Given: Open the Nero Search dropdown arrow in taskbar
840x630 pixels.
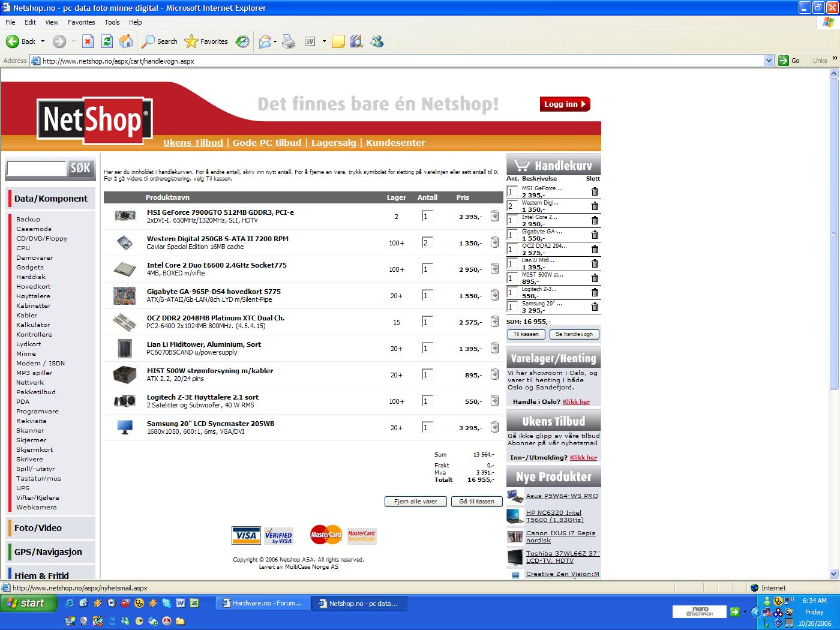Looking at the screenshot, I should click(745, 612).
